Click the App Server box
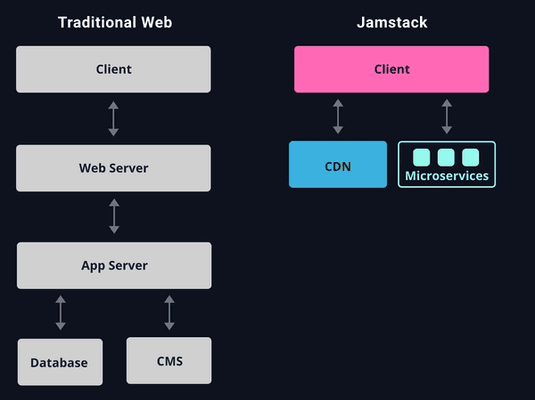This screenshot has height=400, width=535. tap(114, 266)
